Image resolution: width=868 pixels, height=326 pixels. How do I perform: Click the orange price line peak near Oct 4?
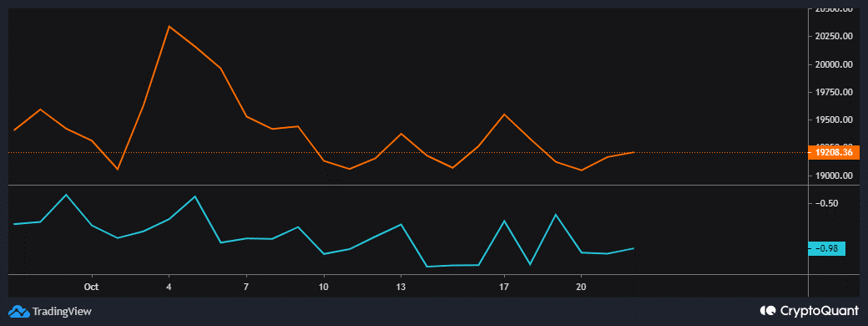coord(169,26)
